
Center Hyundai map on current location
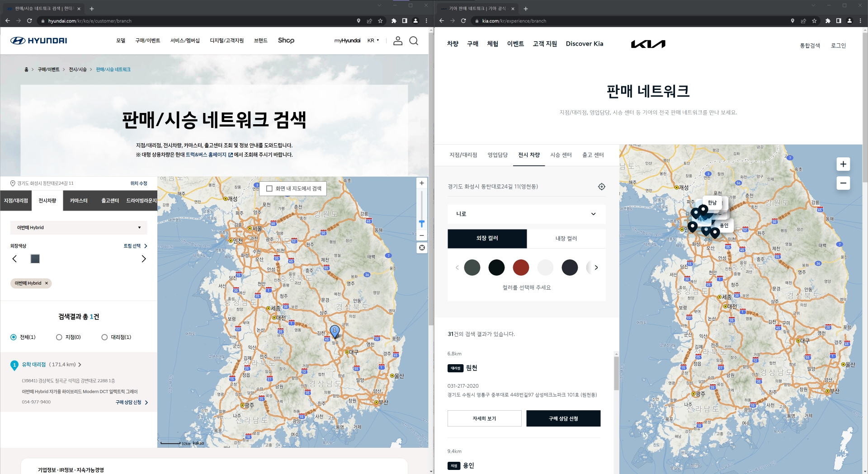[422, 248]
